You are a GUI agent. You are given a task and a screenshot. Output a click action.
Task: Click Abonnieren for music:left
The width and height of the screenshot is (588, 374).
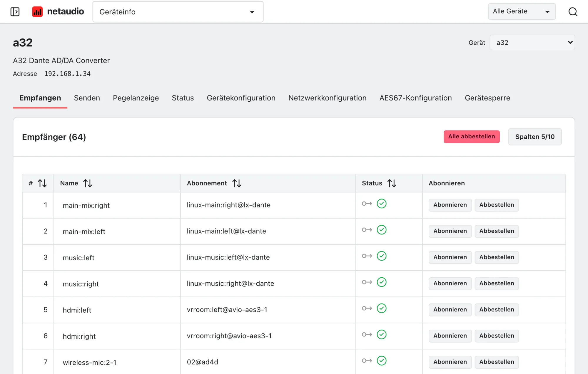point(450,257)
